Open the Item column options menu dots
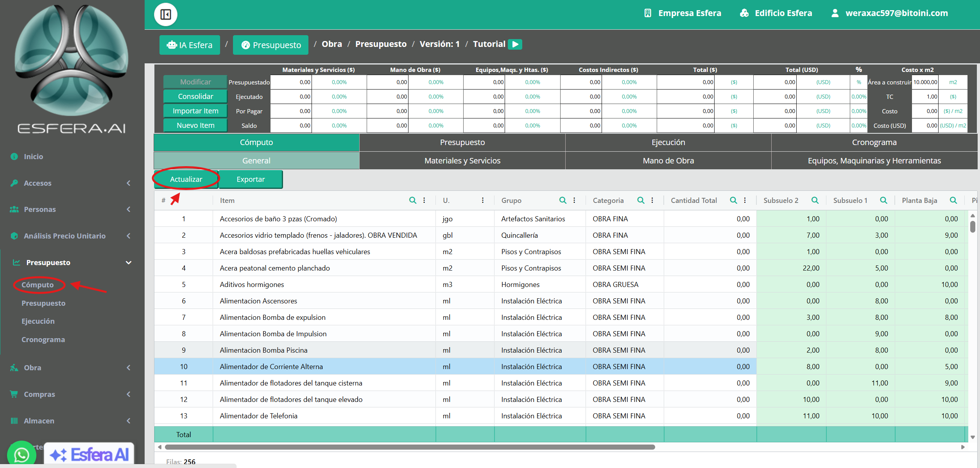The width and height of the screenshot is (980, 468). [424, 200]
